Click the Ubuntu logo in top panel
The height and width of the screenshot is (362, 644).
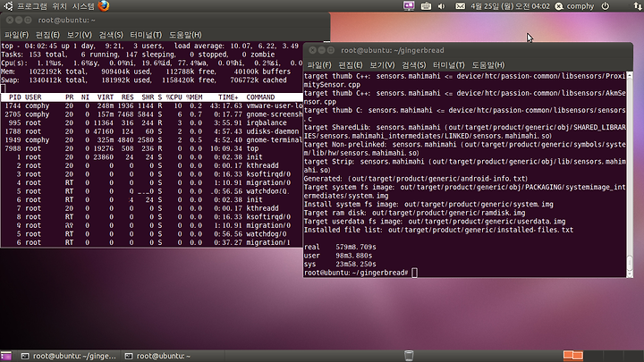tap(8, 5)
